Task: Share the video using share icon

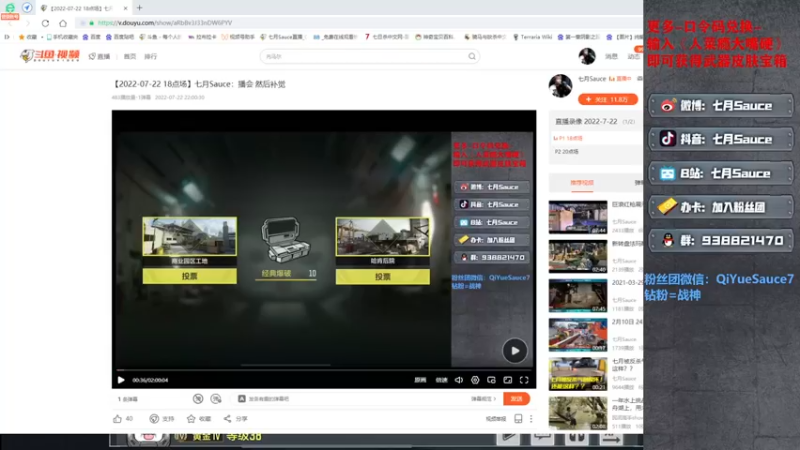Action: pyautogui.click(x=228, y=419)
